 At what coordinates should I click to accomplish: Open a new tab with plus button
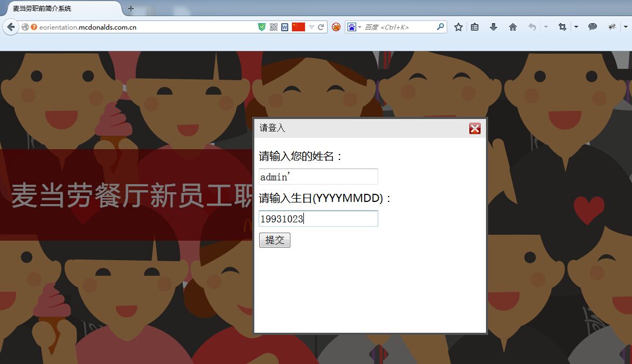click(130, 9)
